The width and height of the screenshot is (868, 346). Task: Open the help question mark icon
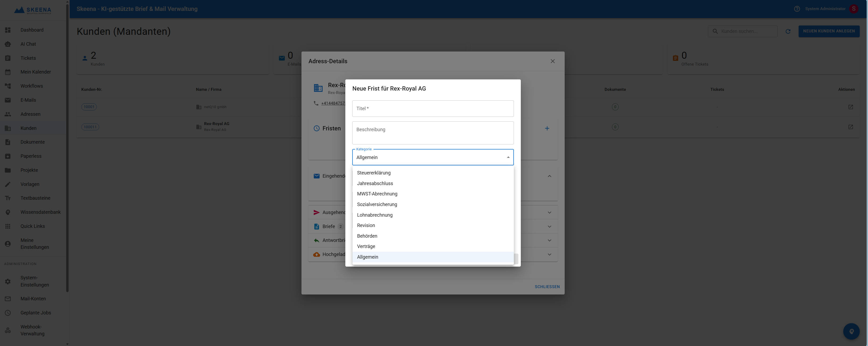[x=796, y=9]
